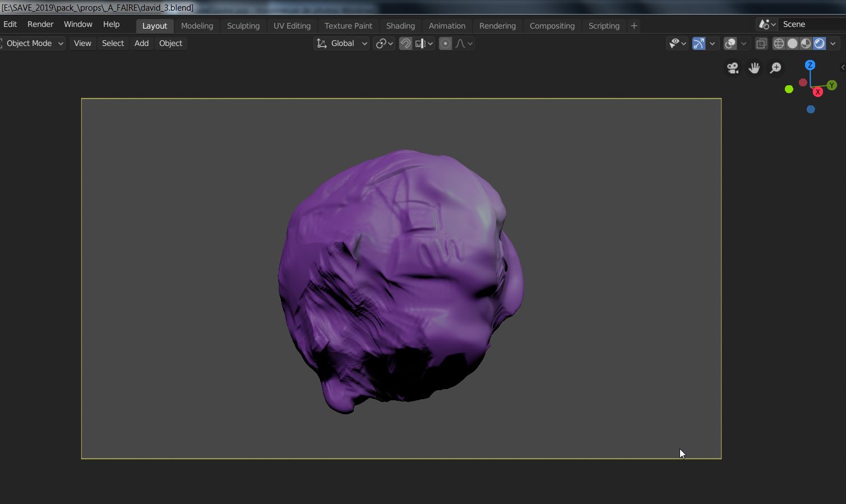The image size is (846, 504).
Task: Expand the viewport shading options dropdown
Action: pyautogui.click(x=833, y=44)
